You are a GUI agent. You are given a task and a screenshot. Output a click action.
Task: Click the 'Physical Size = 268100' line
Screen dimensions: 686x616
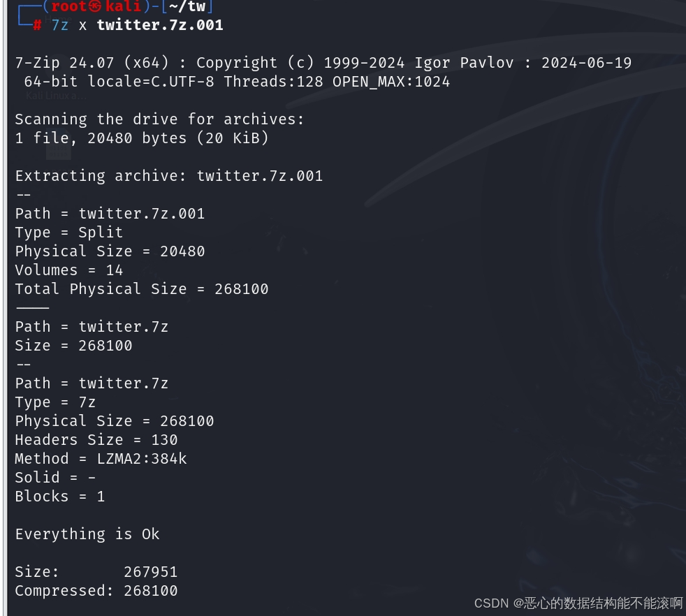[115, 421]
